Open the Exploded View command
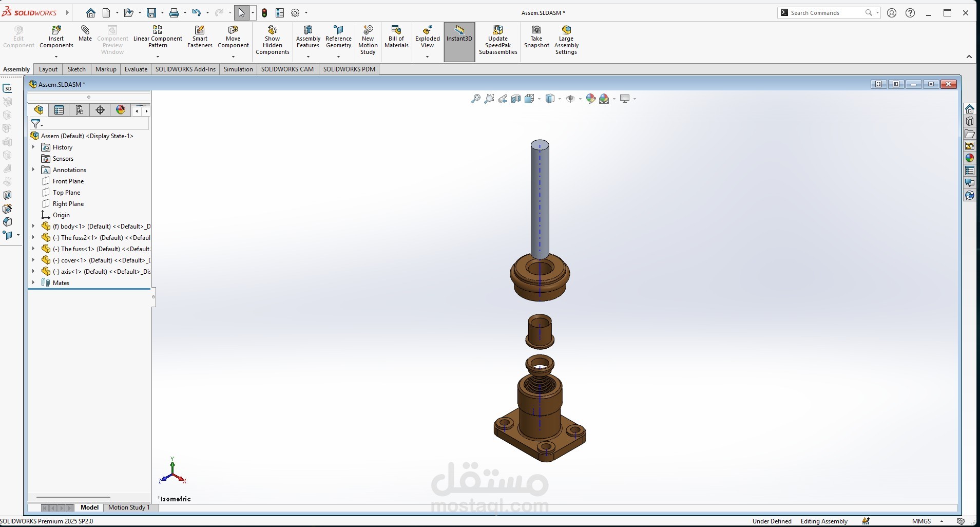This screenshot has width=980, height=527. 428,36
